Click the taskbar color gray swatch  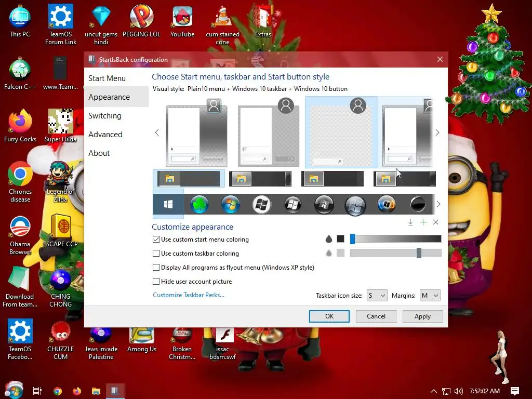click(340, 253)
